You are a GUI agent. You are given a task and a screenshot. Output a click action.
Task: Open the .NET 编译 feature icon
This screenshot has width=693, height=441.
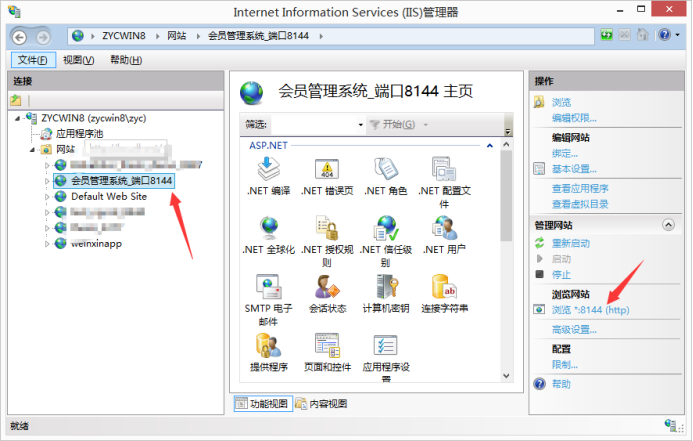(x=268, y=170)
